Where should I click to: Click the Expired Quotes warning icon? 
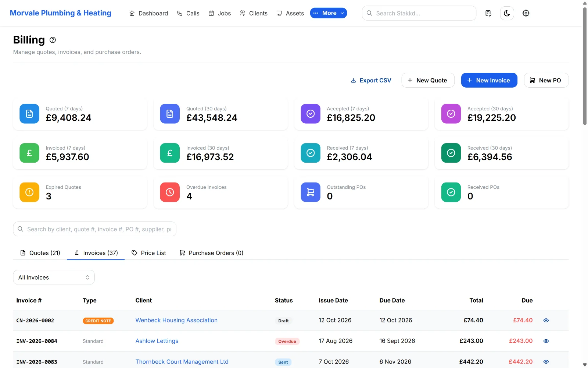click(29, 192)
